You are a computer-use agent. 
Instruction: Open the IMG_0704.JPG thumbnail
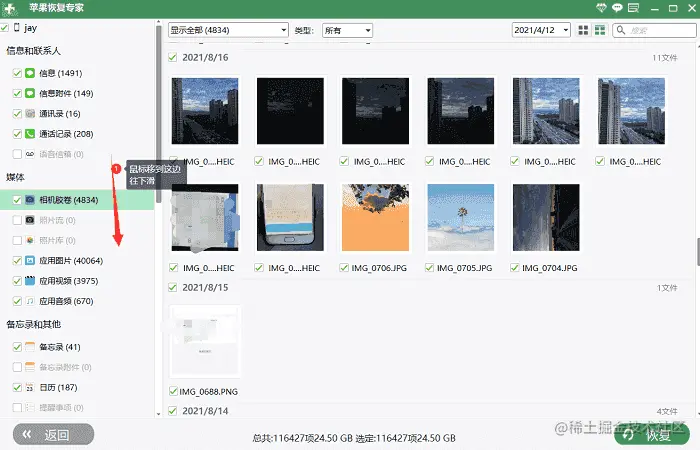[546, 217]
